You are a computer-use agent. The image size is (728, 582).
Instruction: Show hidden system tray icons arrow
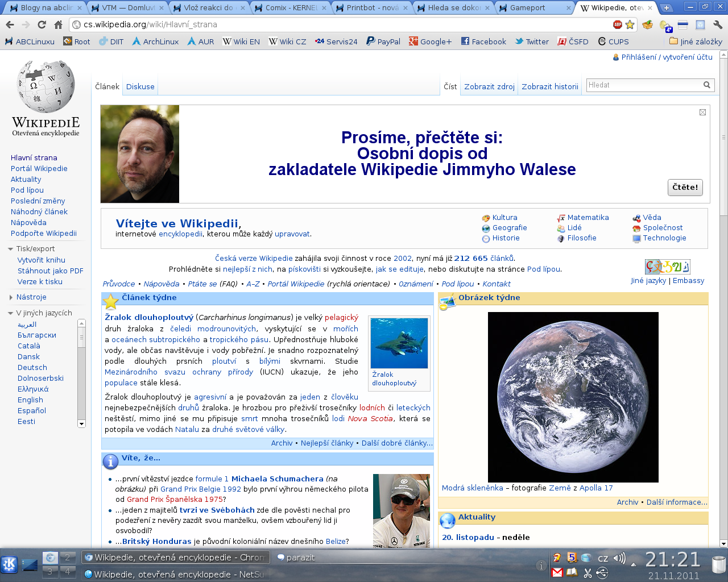tap(634, 564)
